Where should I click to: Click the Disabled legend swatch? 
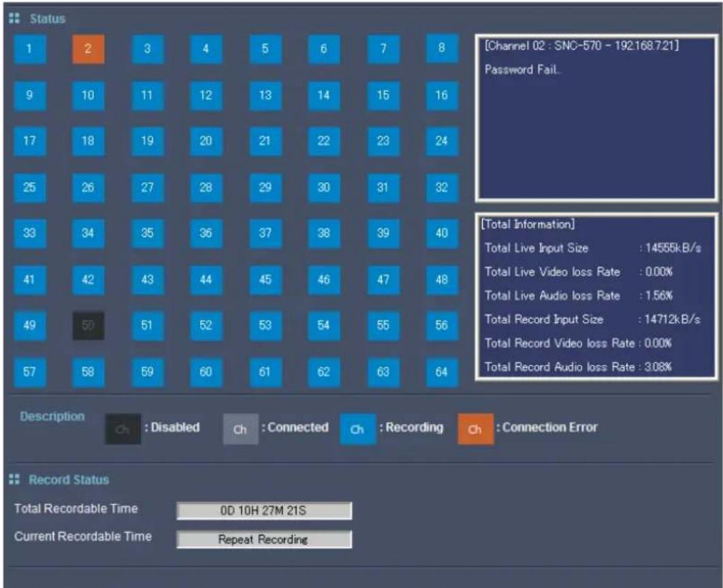pyautogui.click(x=123, y=429)
